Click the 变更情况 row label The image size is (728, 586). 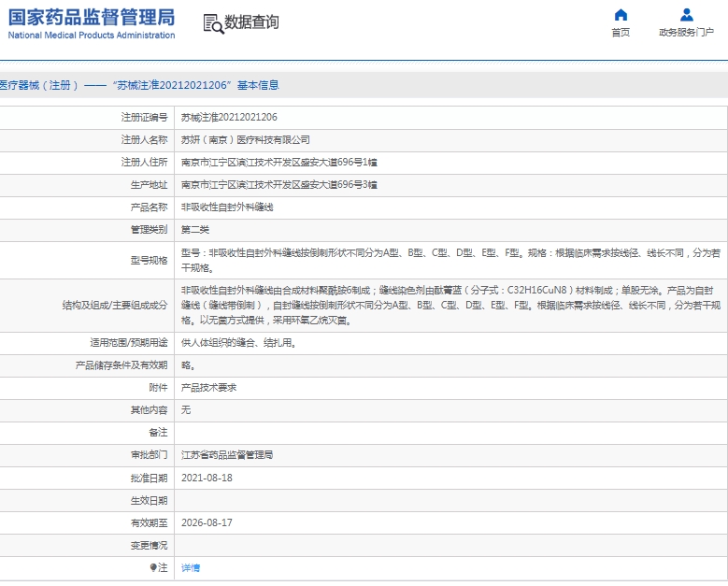point(149,545)
